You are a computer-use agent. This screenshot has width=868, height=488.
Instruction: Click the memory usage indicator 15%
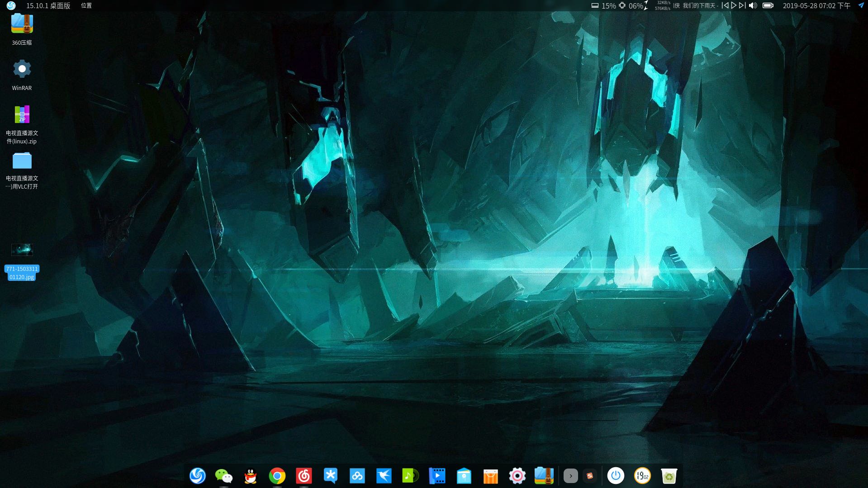pos(604,5)
